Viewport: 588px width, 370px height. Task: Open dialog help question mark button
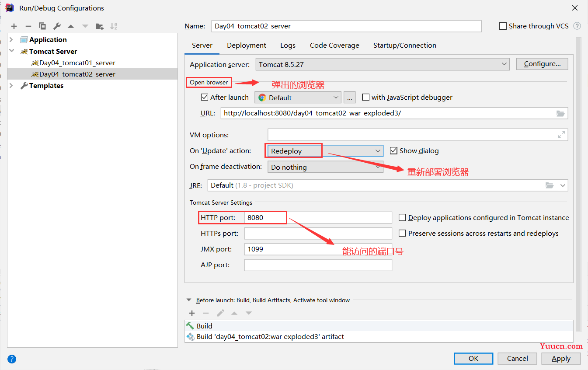point(12,359)
